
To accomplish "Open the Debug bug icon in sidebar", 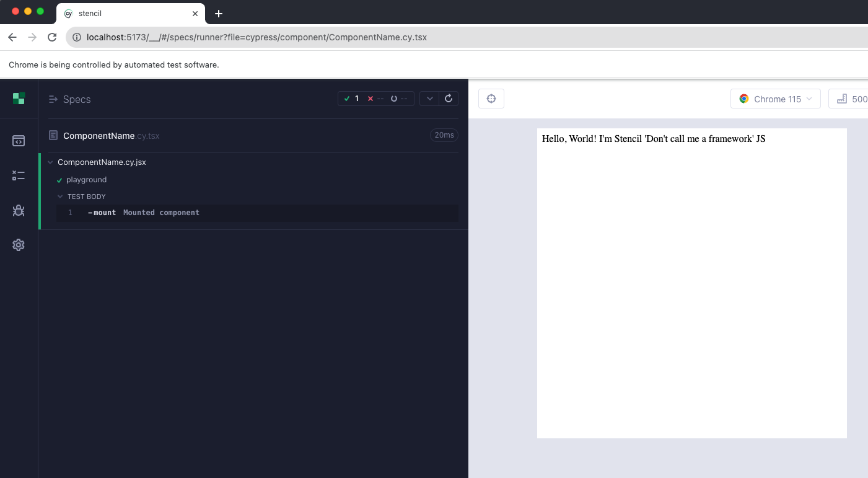I will (x=19, y=210).
